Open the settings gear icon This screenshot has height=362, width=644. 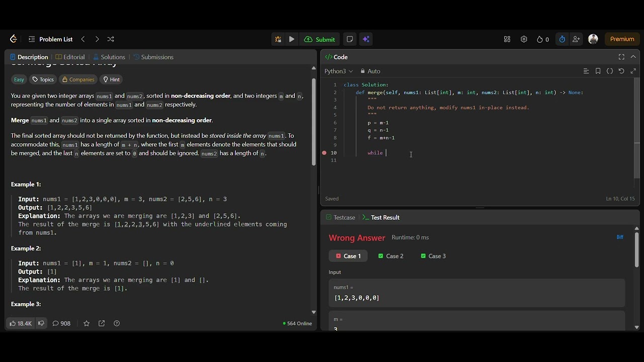click(x=524, y=39)
